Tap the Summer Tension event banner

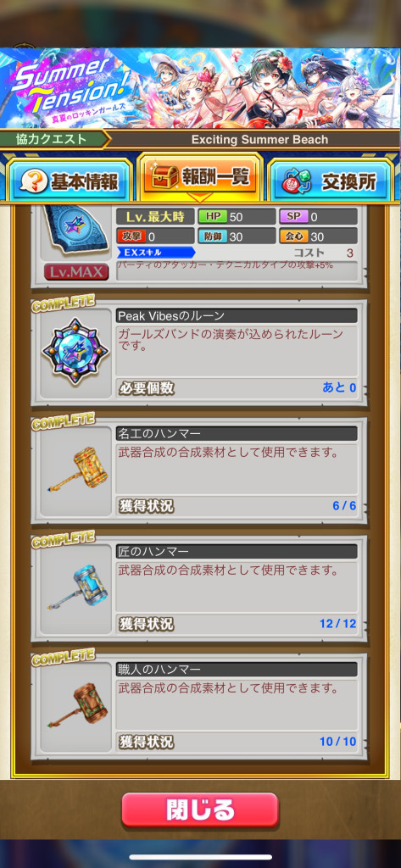pos(200,88)
